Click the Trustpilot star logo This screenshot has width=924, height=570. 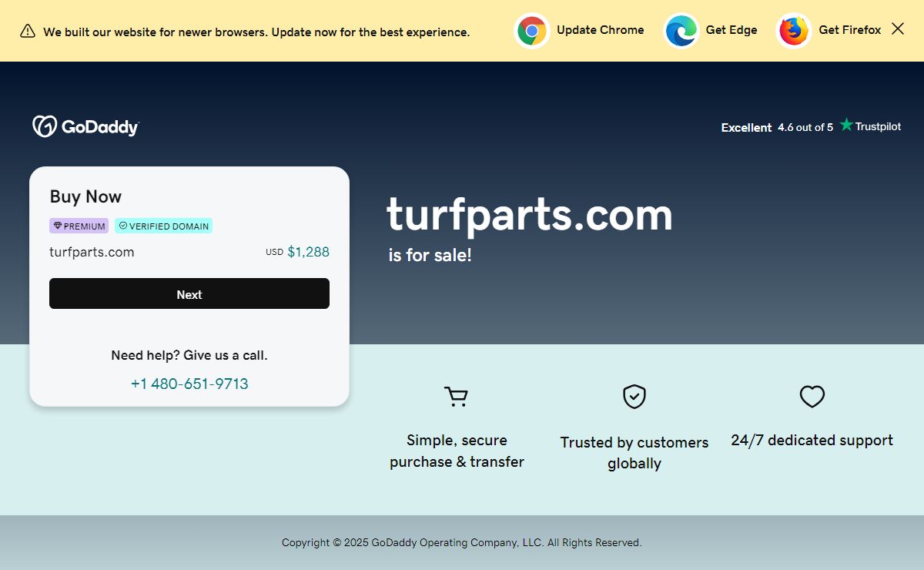tap(870, 126)
